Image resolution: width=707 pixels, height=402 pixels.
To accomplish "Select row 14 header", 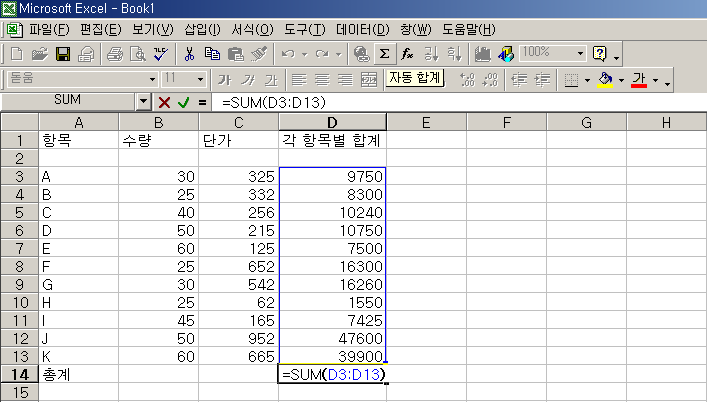I will (x=19, y=375).
